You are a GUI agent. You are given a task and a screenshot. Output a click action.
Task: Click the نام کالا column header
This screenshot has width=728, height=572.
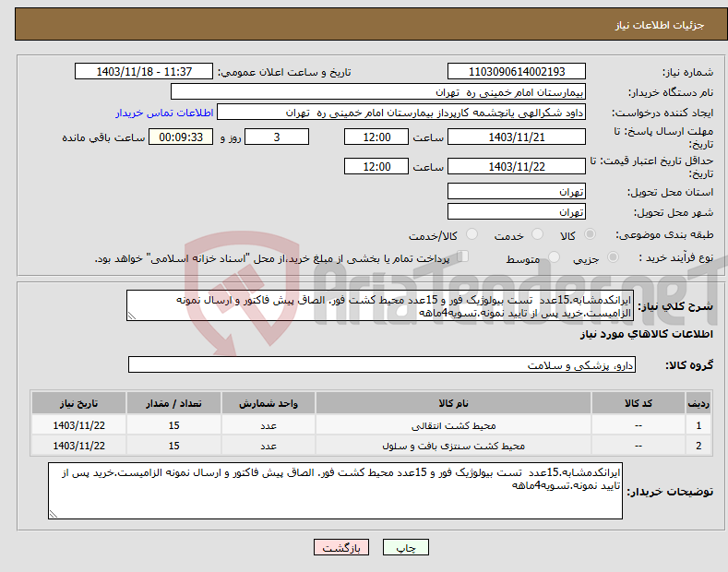[453, 403]
